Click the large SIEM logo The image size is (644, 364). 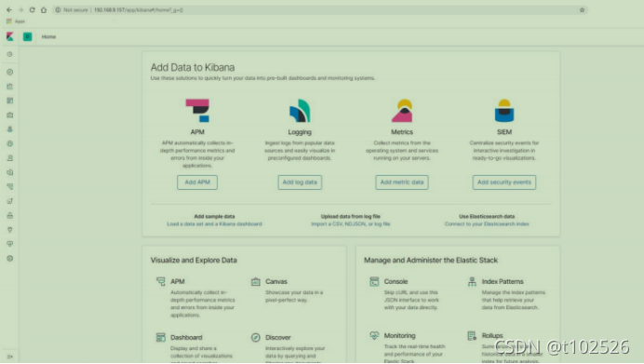pos(504,111)
